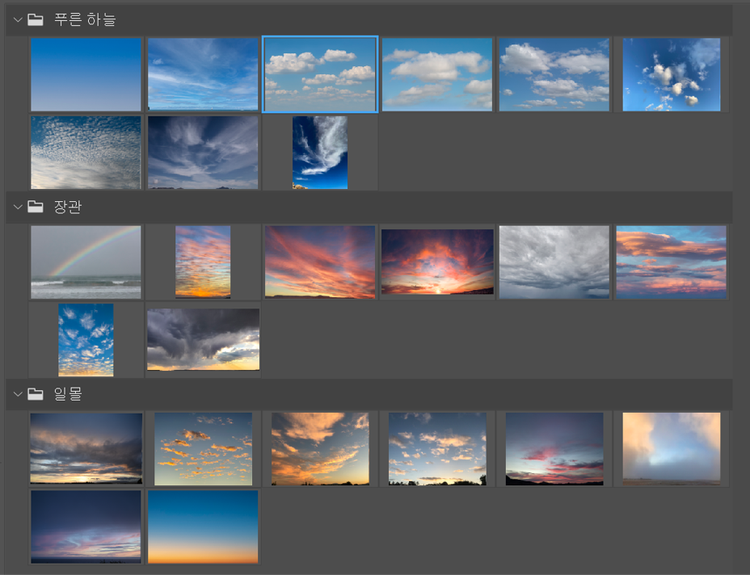750x575 pixels.
Task: Click the 푸른 하늘 folder icon
Action: [35, 20]
